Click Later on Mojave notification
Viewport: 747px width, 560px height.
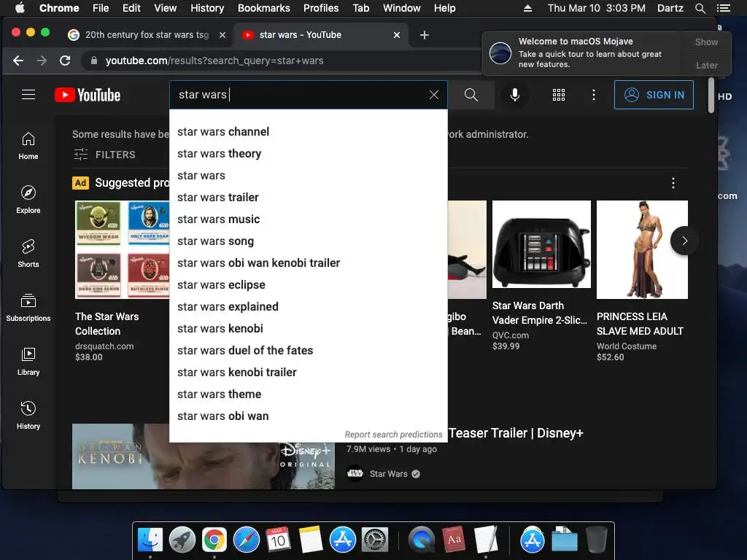click(706, 65)
